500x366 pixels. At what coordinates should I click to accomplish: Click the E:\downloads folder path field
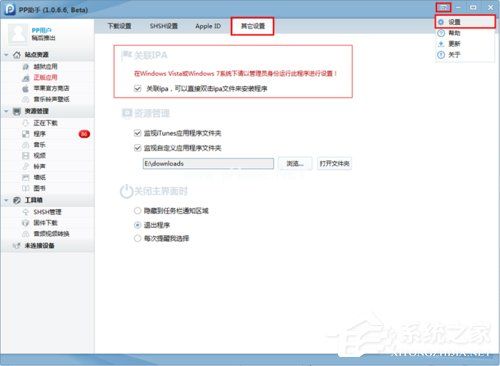(x=208, y=164)
